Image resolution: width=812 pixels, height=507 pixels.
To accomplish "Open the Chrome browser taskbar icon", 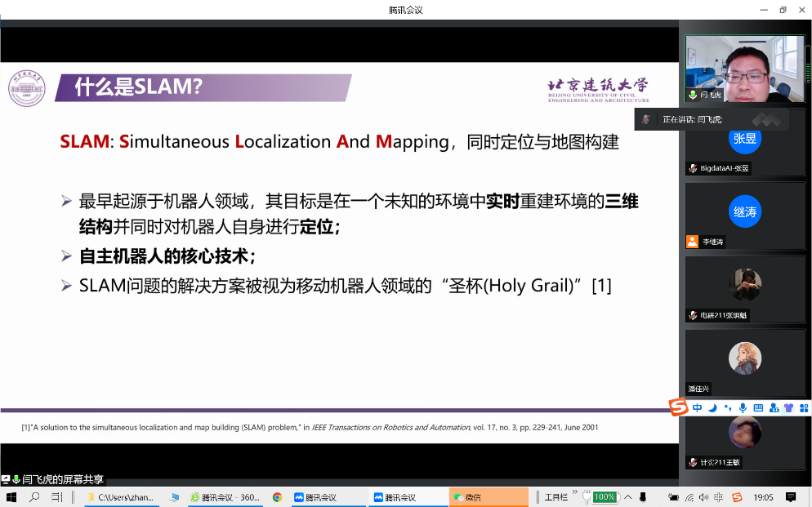I will point(277,497).
